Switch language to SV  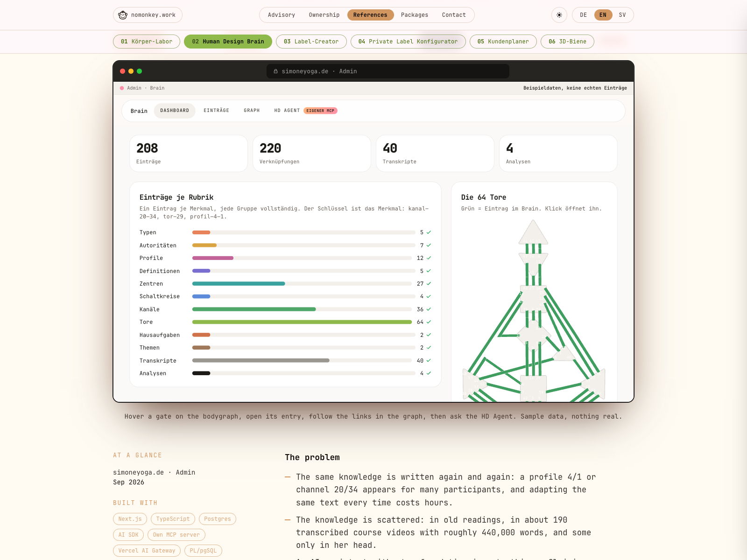[622, 15]
